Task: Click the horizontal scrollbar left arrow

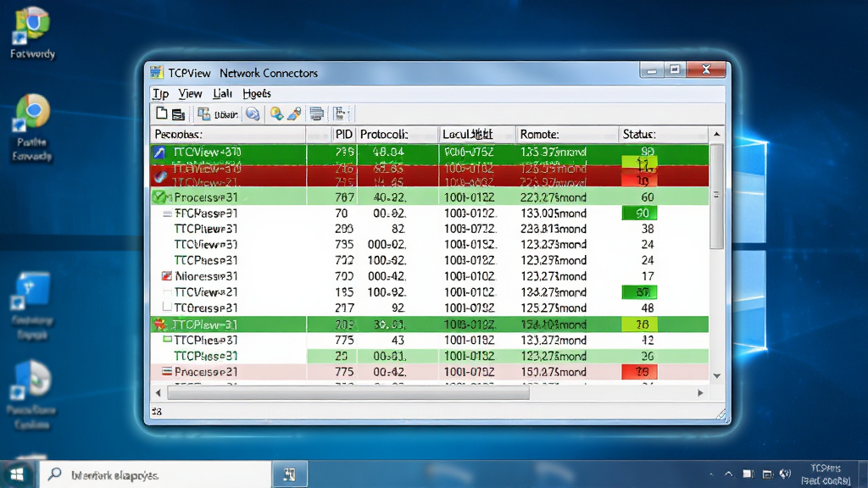Action: tap(159, 393)
